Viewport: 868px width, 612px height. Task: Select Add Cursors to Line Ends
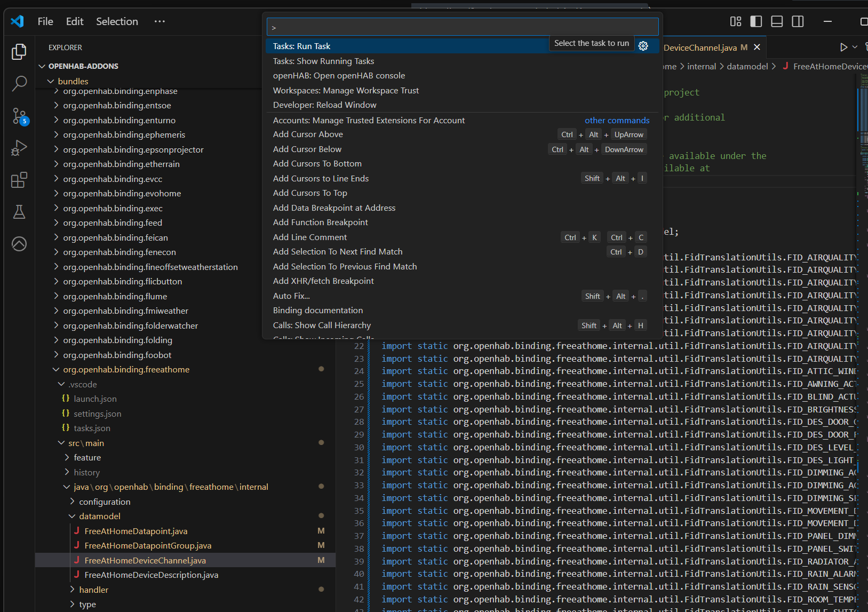pyautogui.click(x=463, y=178)
